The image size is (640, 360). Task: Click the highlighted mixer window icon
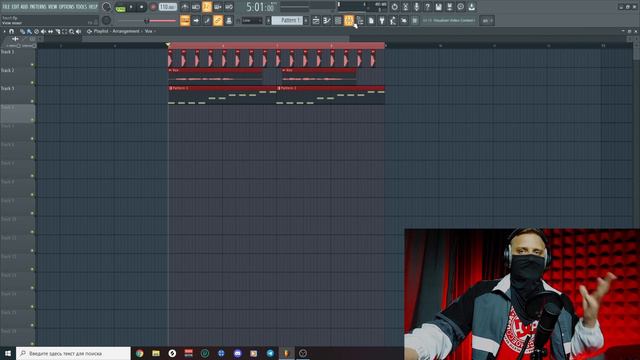(x=349, y=20)
